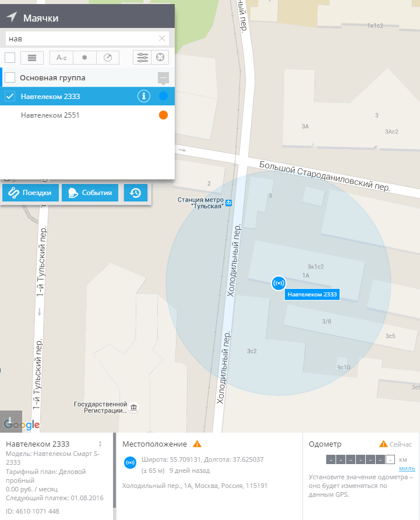Open info for Навтелеком 2333

[x=143, y=96]
